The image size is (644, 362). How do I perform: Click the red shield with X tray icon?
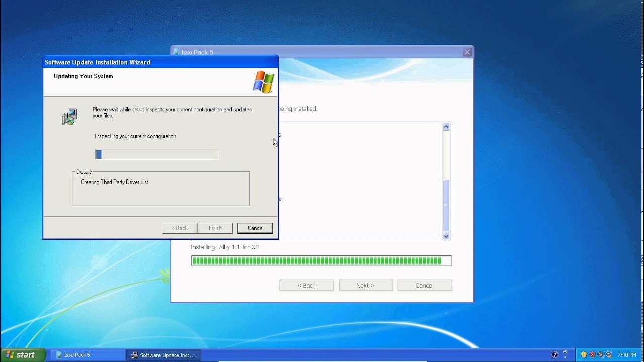pos(592,355)
